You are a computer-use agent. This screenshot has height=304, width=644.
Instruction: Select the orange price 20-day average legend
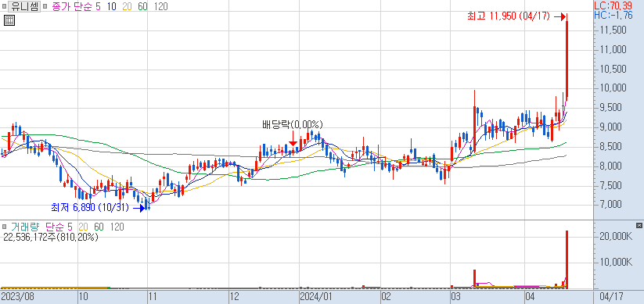(127, 6)
